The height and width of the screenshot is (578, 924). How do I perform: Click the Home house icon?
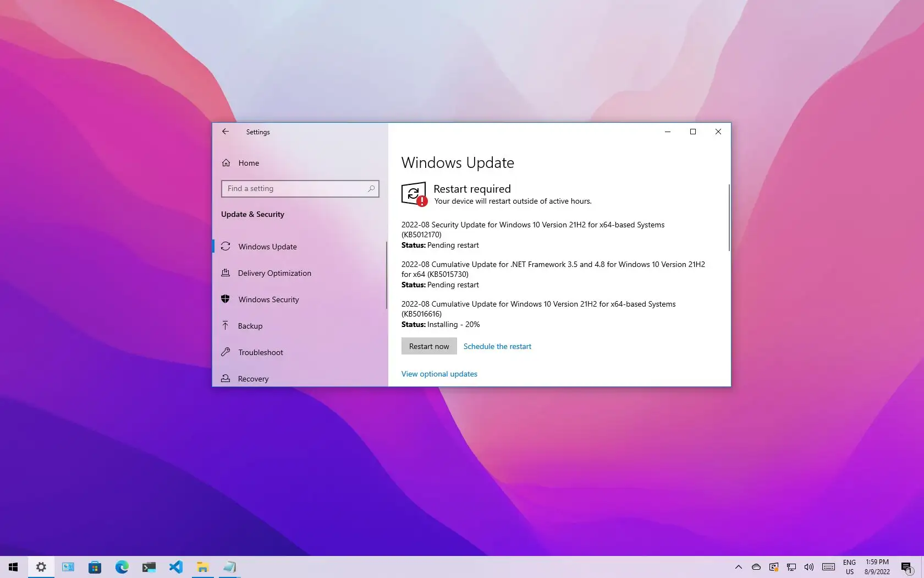click(226, 163)
